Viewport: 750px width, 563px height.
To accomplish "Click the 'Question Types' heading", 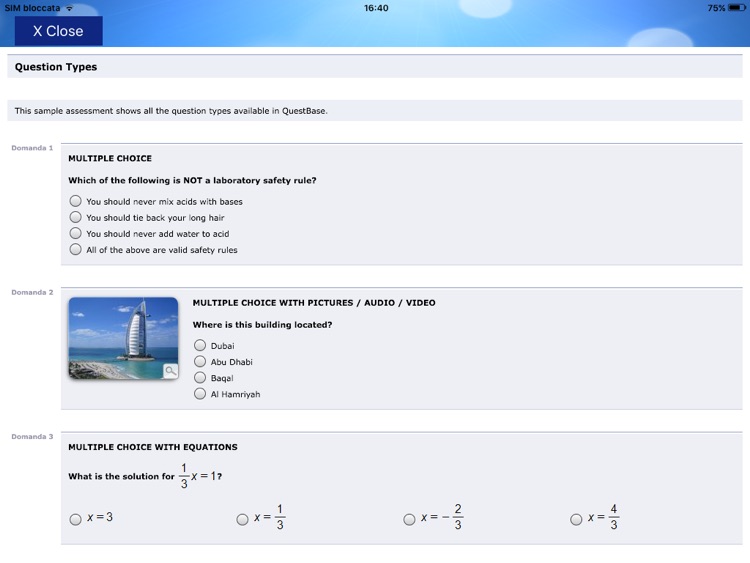I will coord(56,67).
